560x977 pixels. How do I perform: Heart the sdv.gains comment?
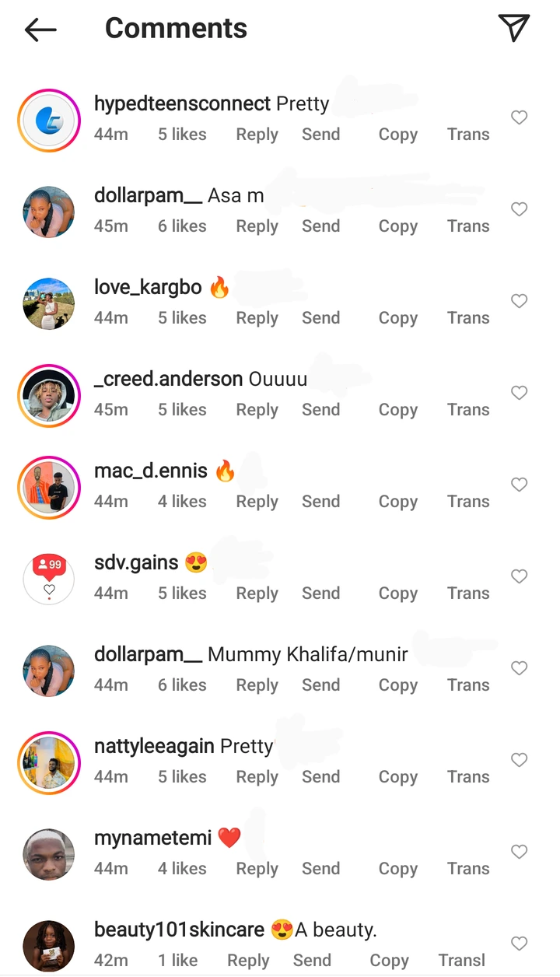(519, 576)
